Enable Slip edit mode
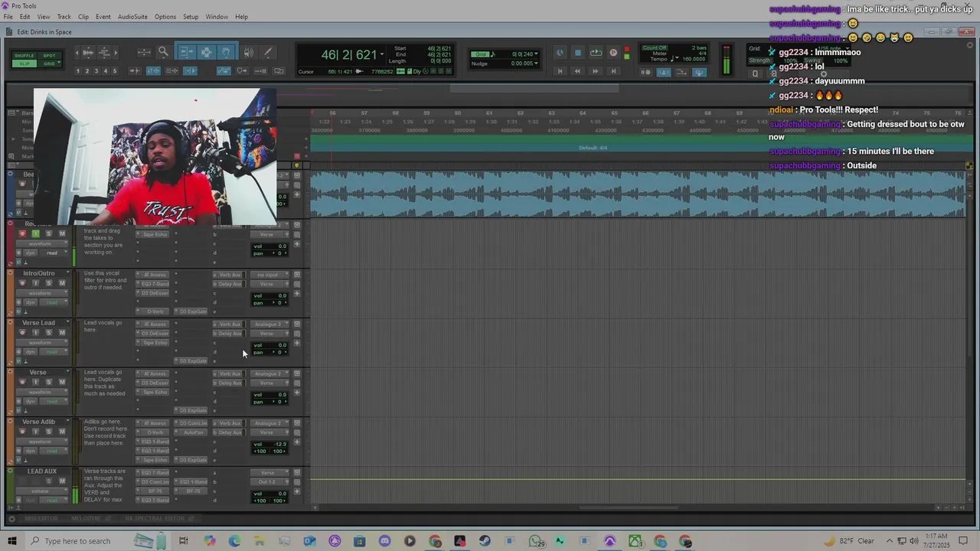This screenshot has height=551, width=980. coord(24,64)
